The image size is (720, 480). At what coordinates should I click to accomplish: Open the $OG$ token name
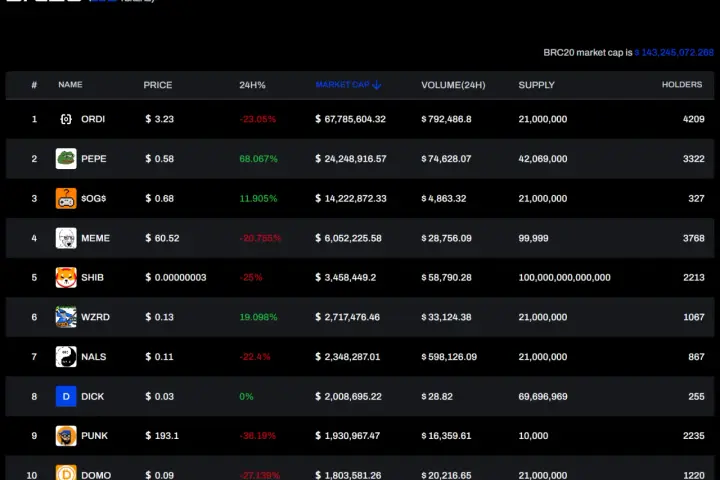(x=94, y=198)
